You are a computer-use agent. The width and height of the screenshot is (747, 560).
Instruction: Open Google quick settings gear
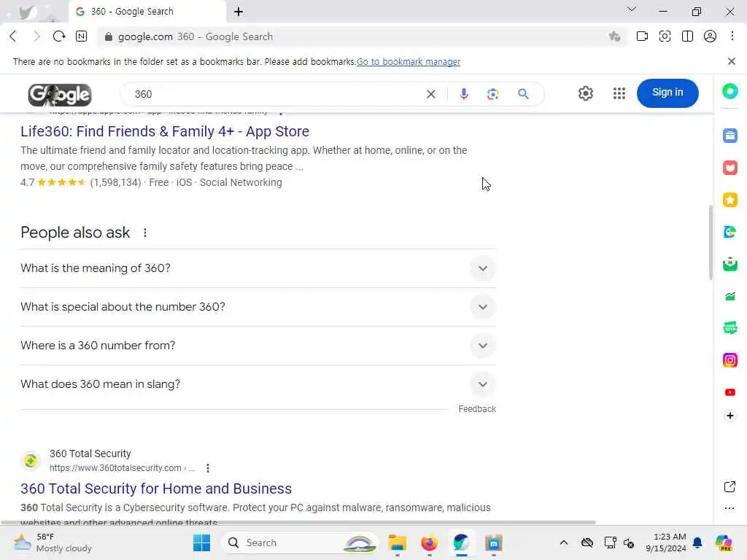[586, 93]
